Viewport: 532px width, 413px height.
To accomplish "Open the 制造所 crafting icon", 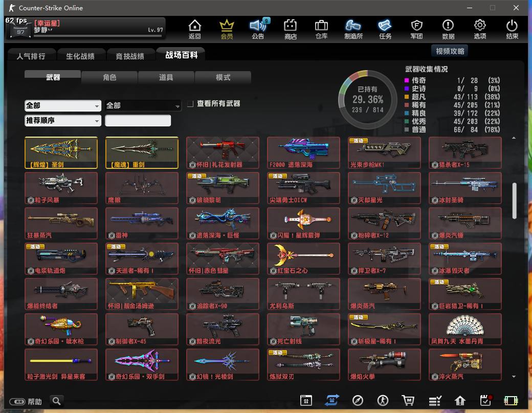I will tap(353, 29).
